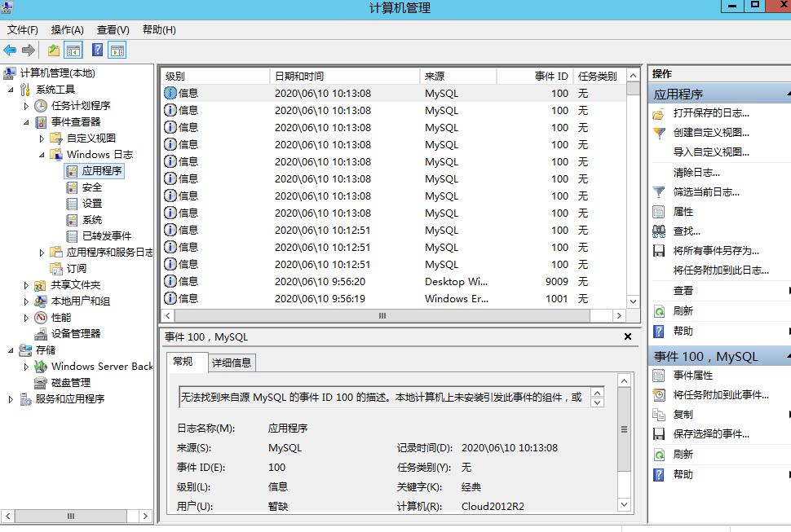Click the 共享文件夹 icon

pyautogui.click(x=40, y=286)
